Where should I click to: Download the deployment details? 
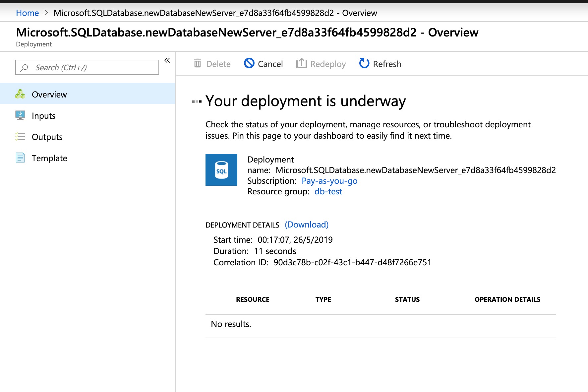(x=307, y=225)
